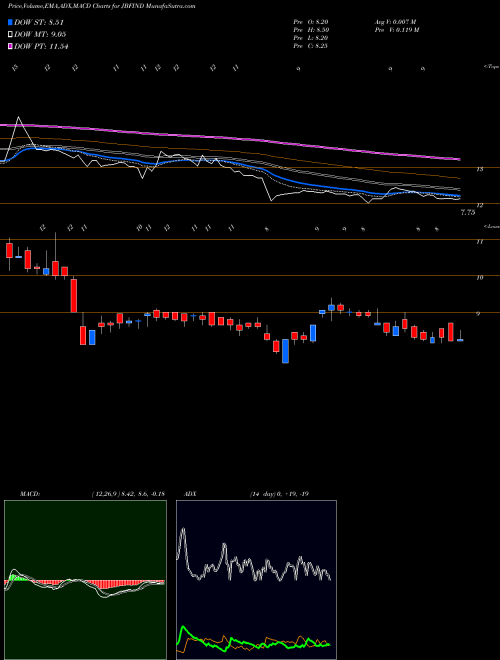The width and height of the screenshot is (500, 660).
Task: Click the 12 price axis label
Action: [x=479, y=205]
